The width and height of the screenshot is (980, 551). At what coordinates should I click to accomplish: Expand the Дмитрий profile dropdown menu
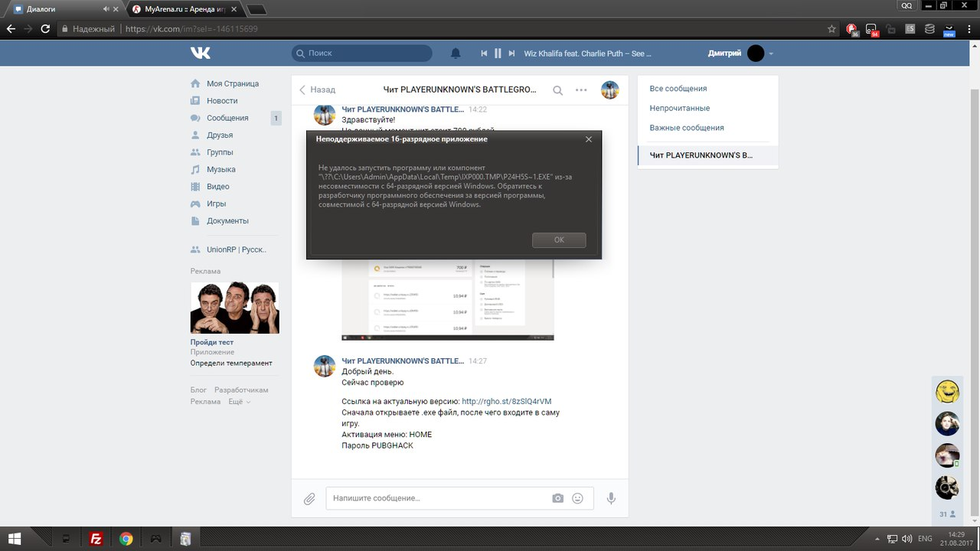(x=771, y=54)
